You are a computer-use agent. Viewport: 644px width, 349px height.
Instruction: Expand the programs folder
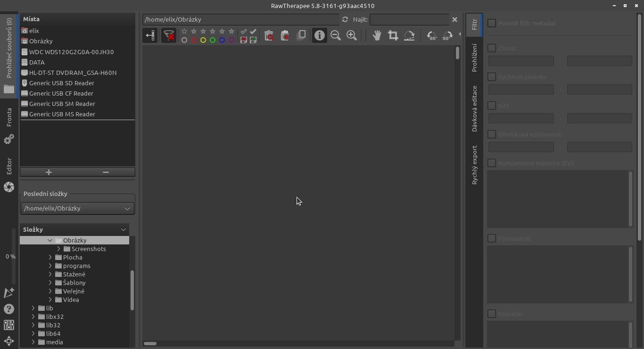(50, 266)
